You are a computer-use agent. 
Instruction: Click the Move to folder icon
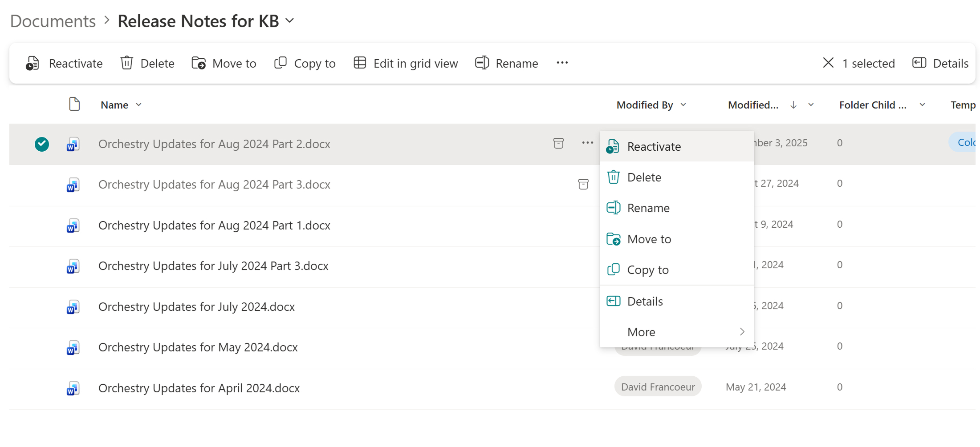click(199, 63)
